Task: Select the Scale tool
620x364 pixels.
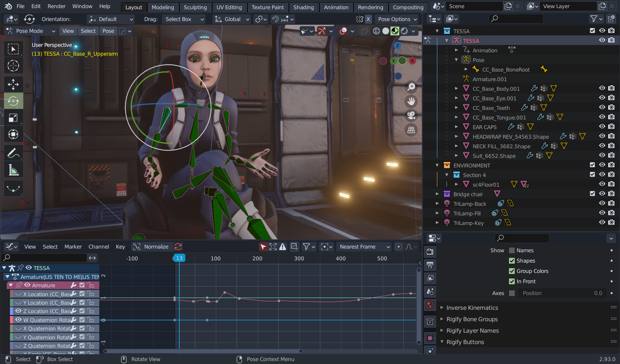Action: [13, 118]
